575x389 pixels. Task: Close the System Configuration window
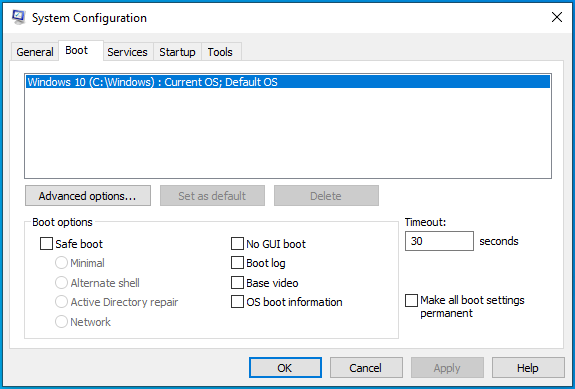557,17
